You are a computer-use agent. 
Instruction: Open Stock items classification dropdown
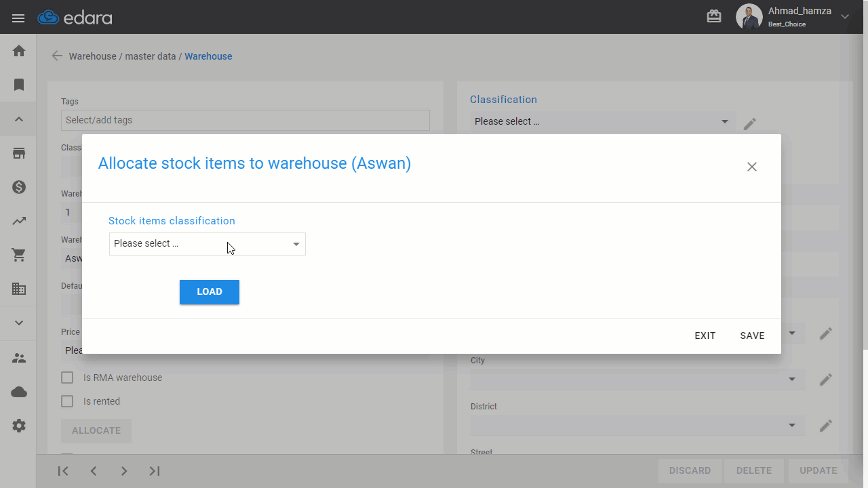click(x=208, y=244)
